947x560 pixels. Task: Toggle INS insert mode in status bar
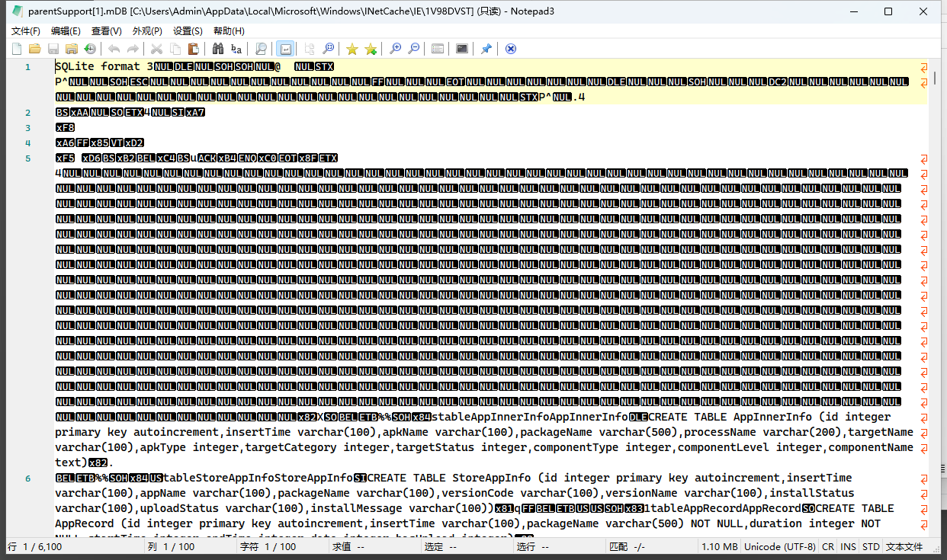(x=849, y=547)
